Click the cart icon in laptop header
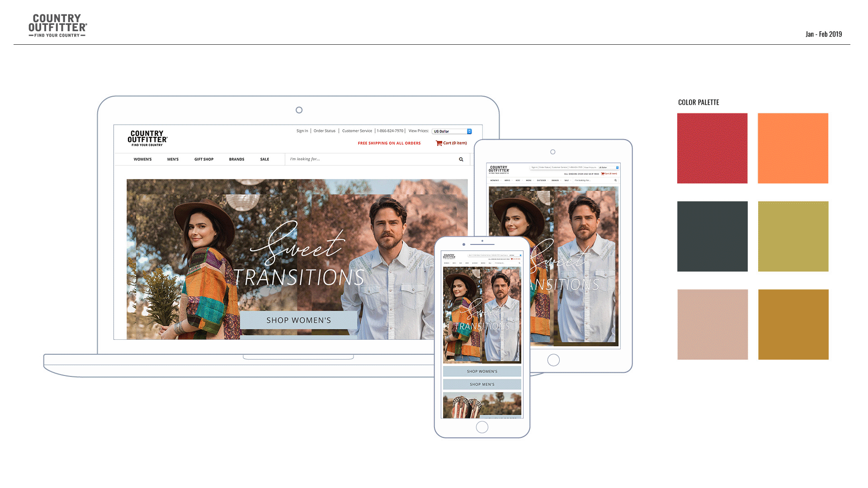868x488 pixels. tap(439, 143)
